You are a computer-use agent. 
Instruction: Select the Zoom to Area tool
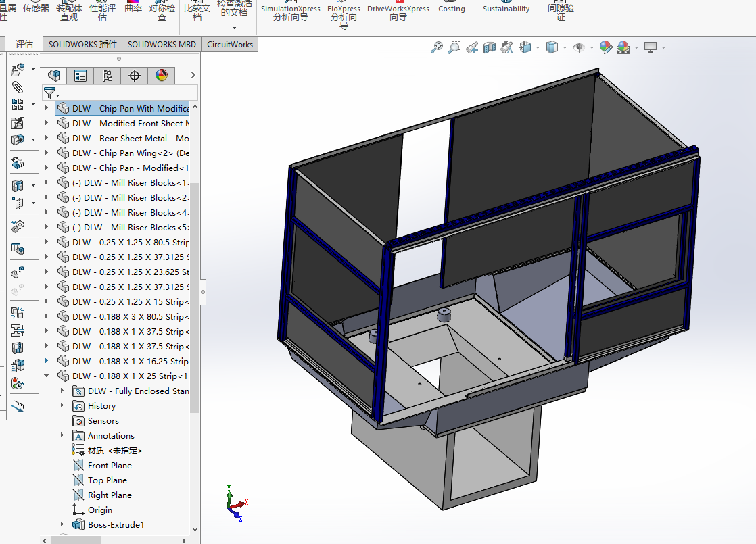[454, 47]
